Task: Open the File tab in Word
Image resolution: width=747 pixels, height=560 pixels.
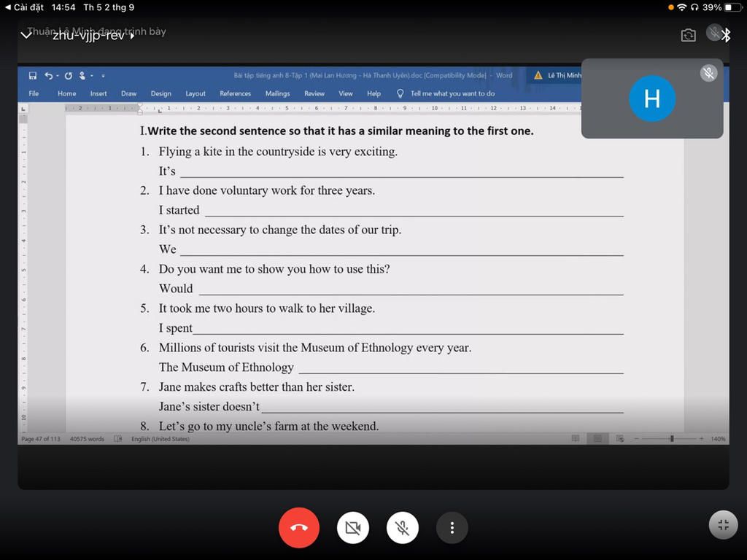Action: point(34,93)
